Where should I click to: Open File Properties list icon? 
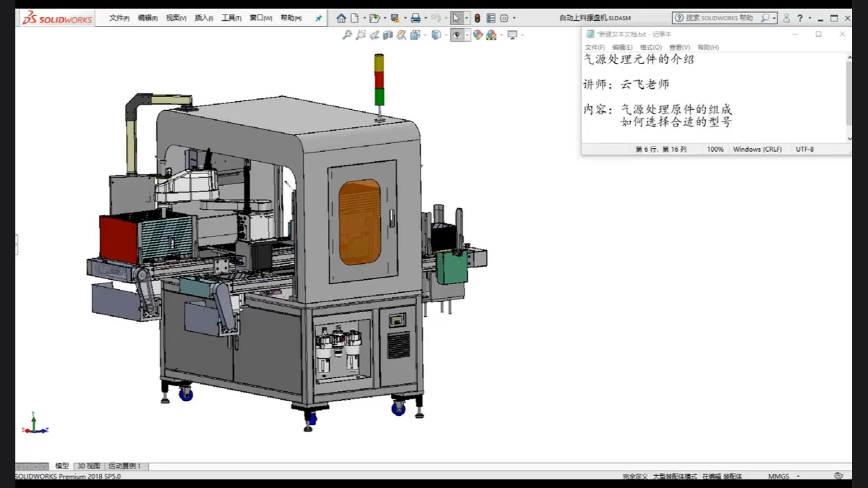point(491,18)
